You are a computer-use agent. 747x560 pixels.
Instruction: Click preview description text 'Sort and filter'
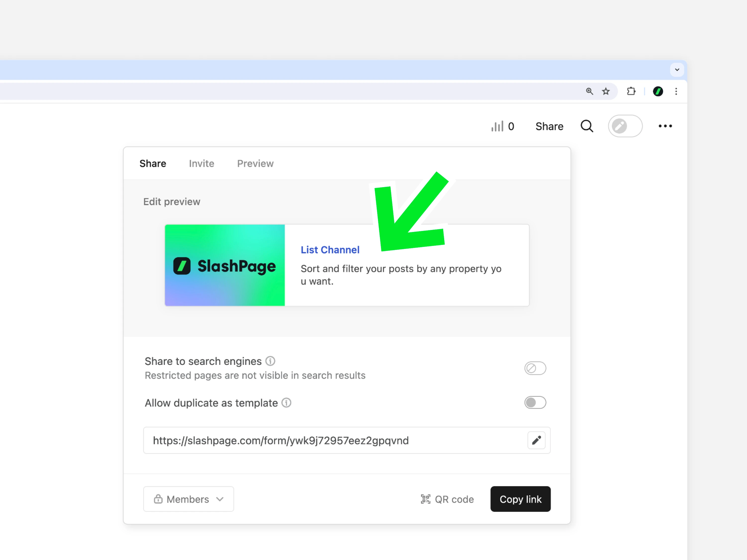pos(401,275)
